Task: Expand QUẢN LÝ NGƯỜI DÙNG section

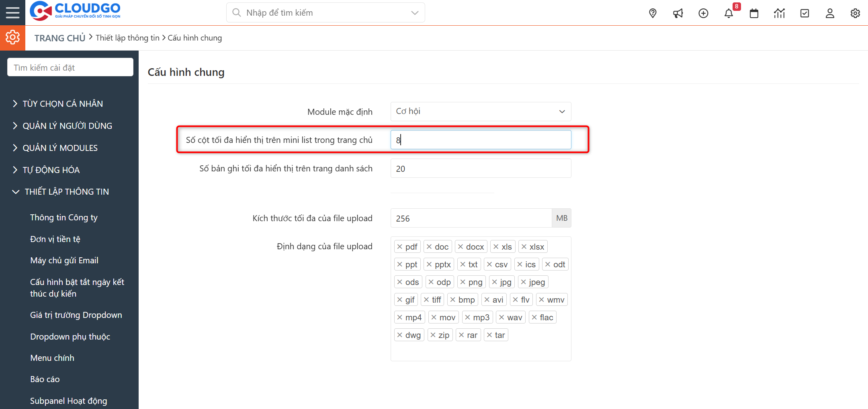Action: [x=67, y=125]
